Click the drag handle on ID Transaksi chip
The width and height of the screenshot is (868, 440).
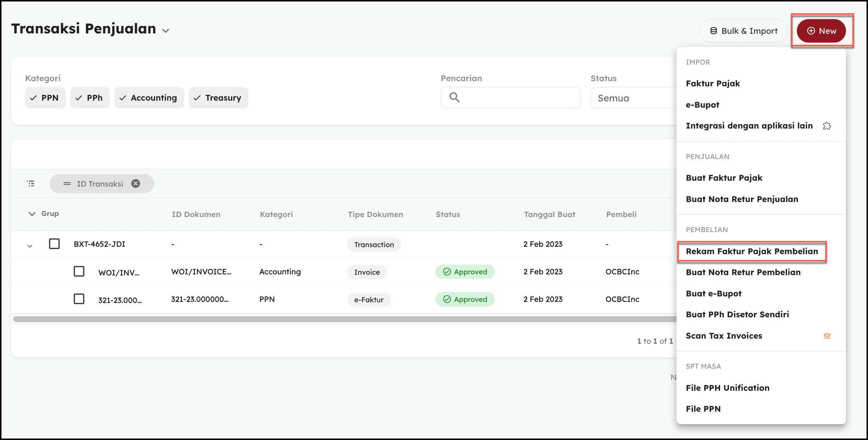pyautogui.click(x=67, y=184)
